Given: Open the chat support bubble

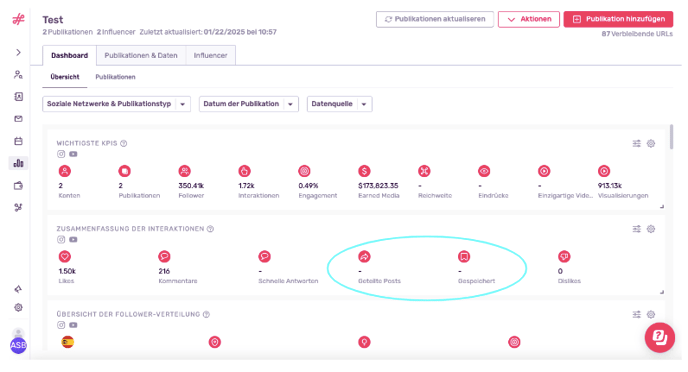Looking at the screenshot, I should pos(659,337).
